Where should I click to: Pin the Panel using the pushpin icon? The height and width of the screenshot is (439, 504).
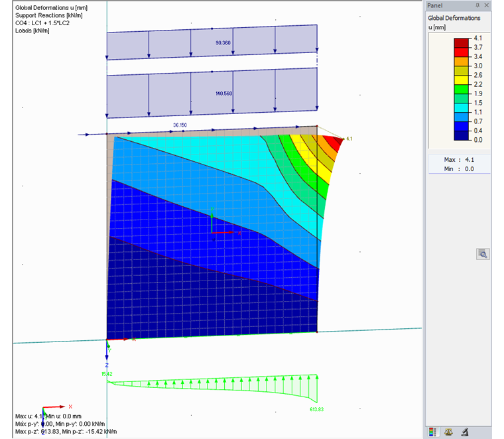click(477, 5)
